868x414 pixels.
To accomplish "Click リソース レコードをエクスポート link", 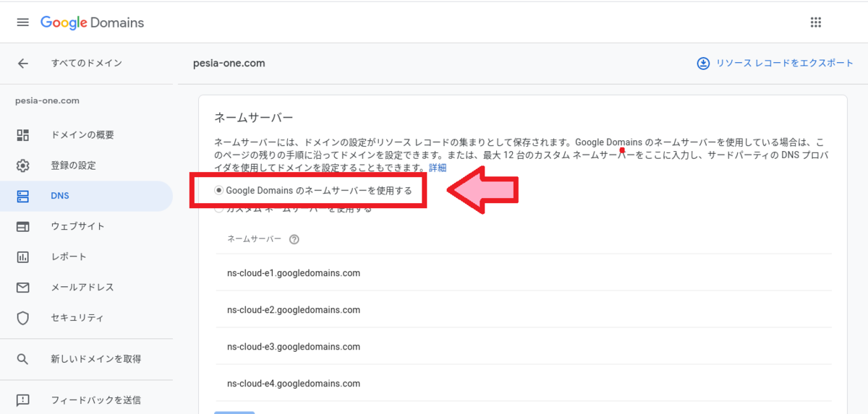I will (x=785, y=64).
